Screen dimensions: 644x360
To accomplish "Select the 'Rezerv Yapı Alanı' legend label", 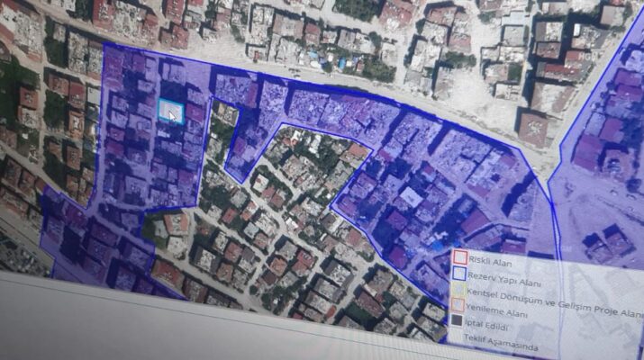I will (504, 279).
